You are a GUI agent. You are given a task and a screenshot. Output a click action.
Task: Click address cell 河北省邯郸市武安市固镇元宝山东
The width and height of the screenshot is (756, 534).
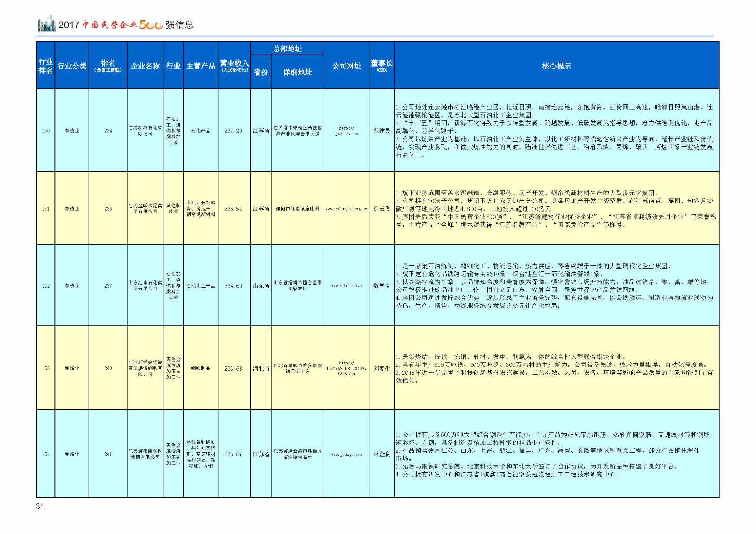(298, 368)
